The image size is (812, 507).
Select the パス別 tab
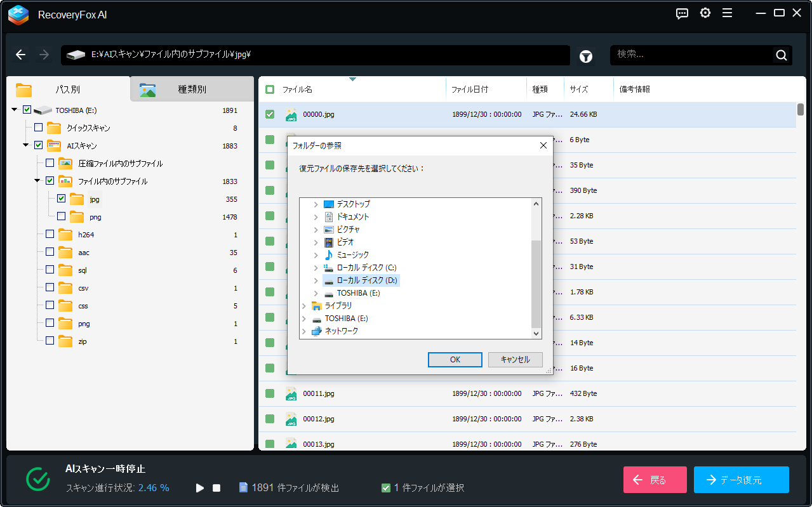(67, 89)
